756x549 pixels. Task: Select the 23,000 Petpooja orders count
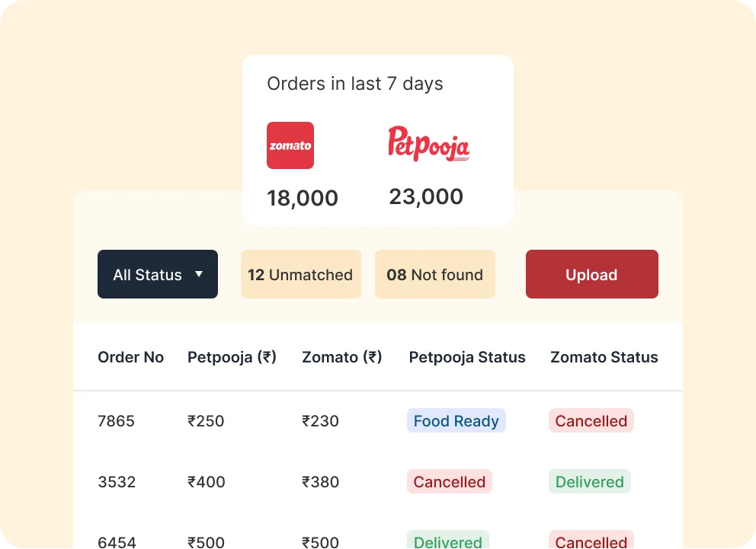tap(426, 196)
